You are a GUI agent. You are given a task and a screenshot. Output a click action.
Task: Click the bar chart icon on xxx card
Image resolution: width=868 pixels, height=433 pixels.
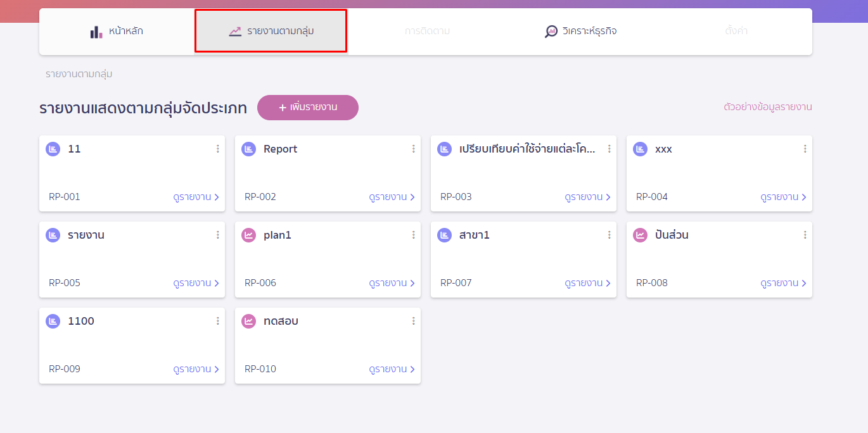640,149
